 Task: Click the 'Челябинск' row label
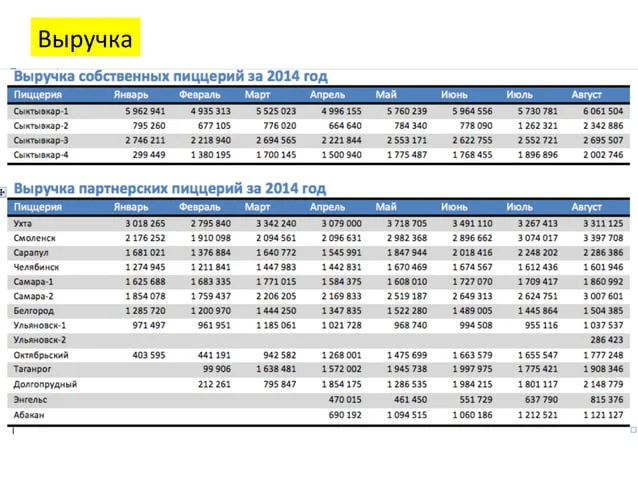tap(36, 267)
